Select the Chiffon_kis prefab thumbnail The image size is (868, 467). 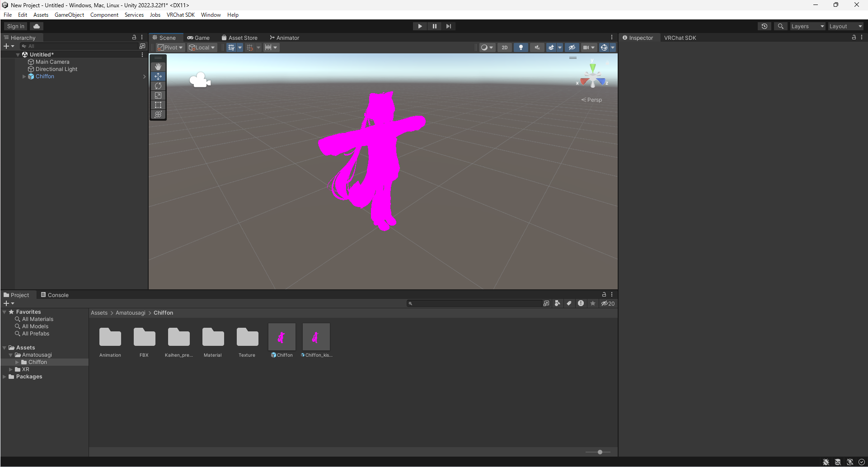[316, 336]
